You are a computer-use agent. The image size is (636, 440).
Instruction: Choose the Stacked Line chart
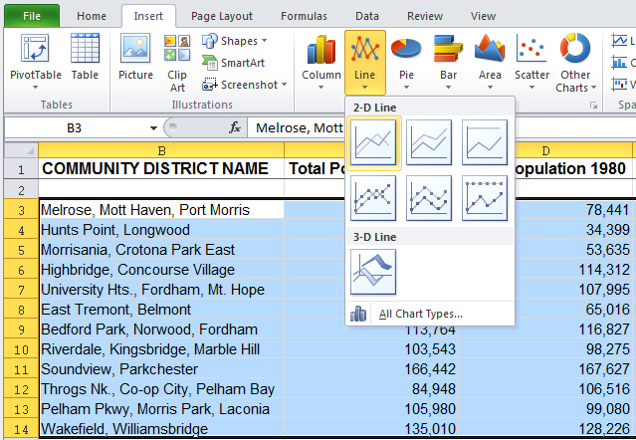429,142
